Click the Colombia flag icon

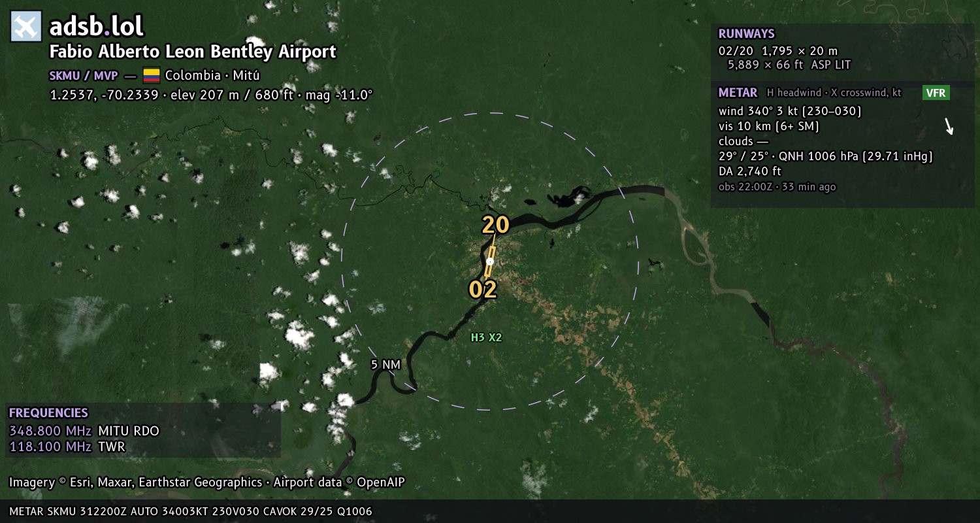152,75
